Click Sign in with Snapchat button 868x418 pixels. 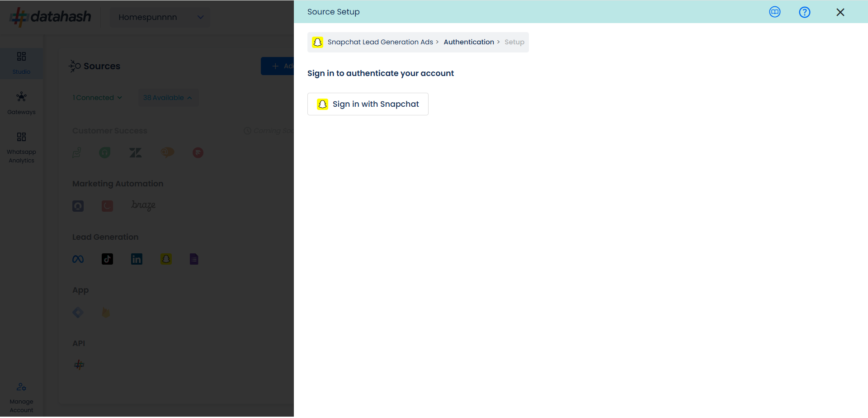(x=368, y=104)
